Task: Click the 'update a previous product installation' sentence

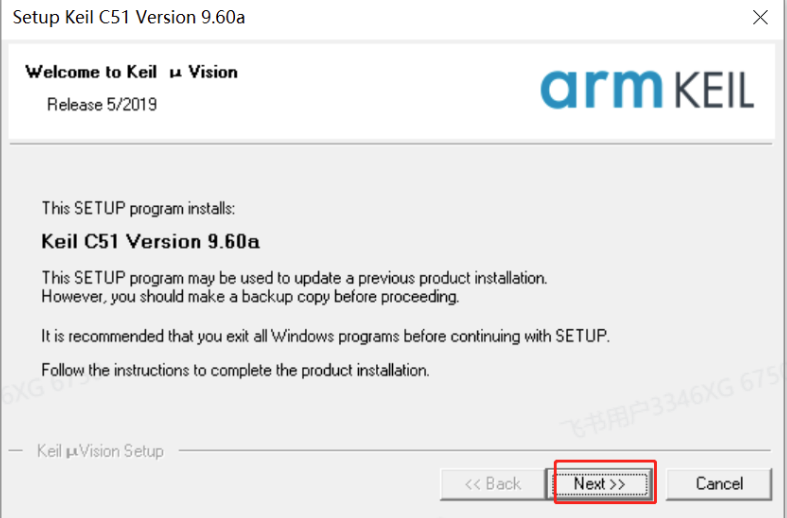Action: (x=294, y=277)
